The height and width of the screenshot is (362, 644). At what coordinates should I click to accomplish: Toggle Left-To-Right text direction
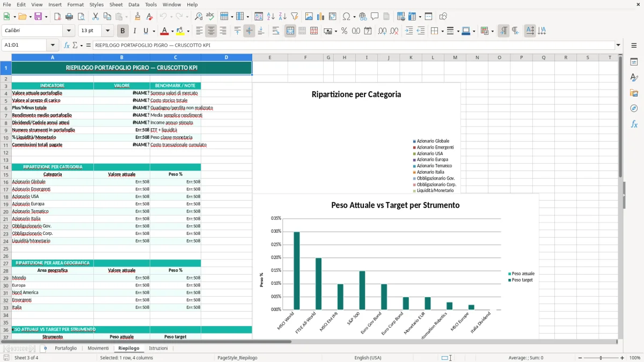pos(503,31)
